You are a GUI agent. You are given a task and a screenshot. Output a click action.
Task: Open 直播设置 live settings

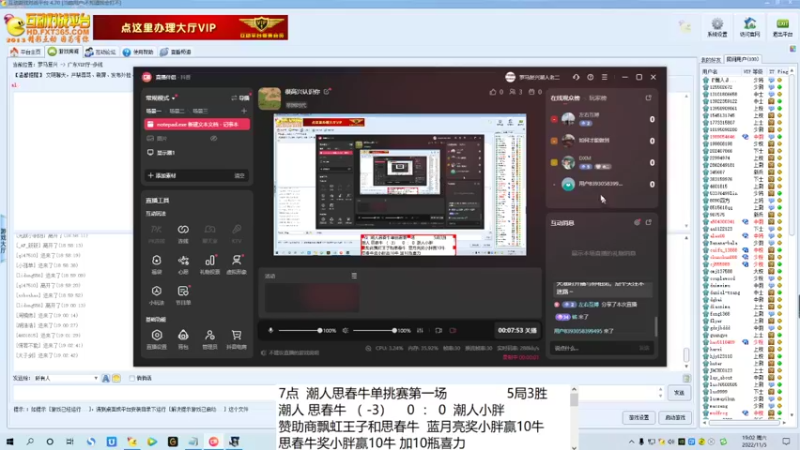point(157,339)
